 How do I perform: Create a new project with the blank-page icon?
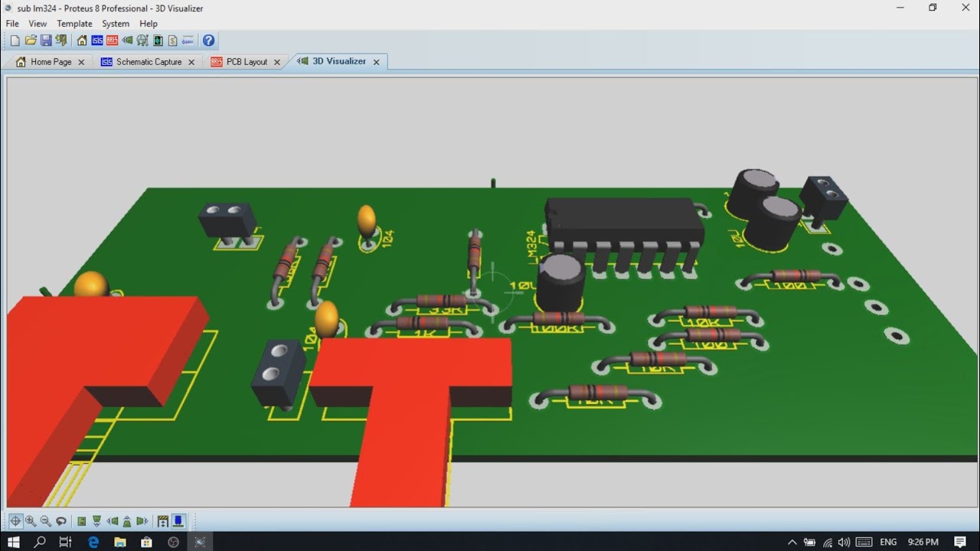(15, 41)
